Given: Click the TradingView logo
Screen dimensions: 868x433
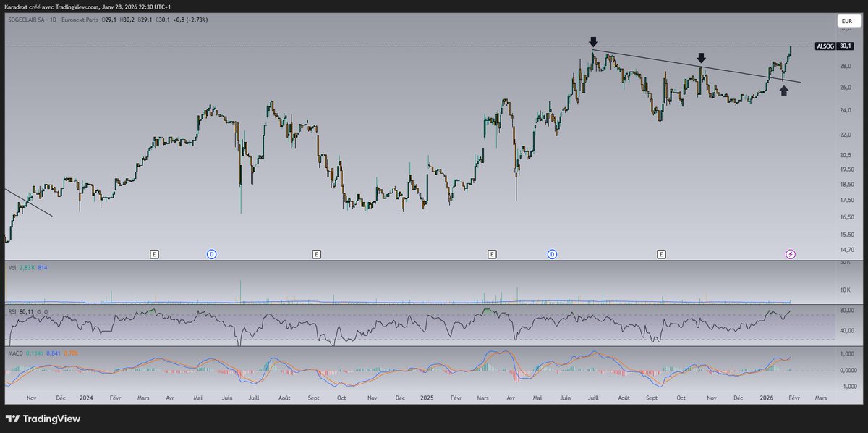Looking at the screenshot, I should click(x=43, y=419).
